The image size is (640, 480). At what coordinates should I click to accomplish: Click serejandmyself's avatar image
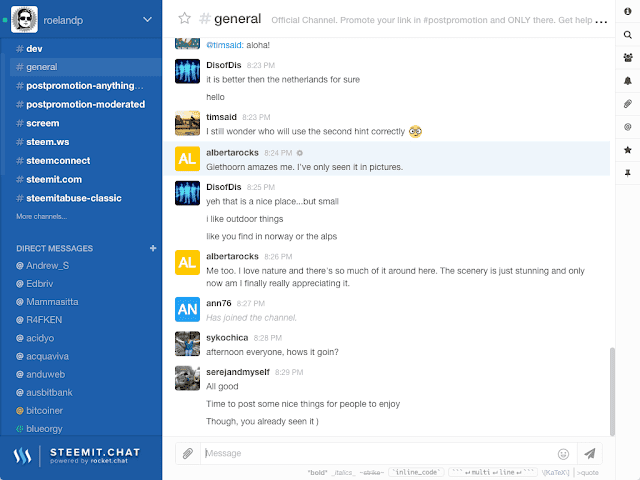click(x=187, y=378)
